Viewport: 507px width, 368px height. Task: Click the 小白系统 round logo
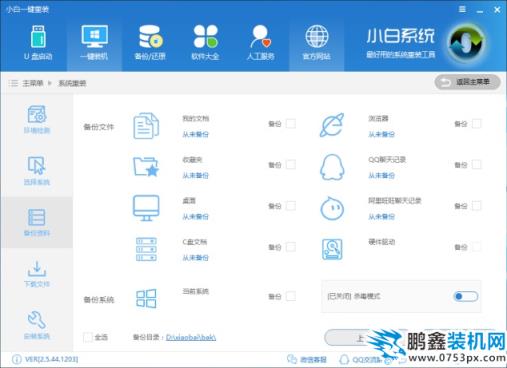[467, 43]
